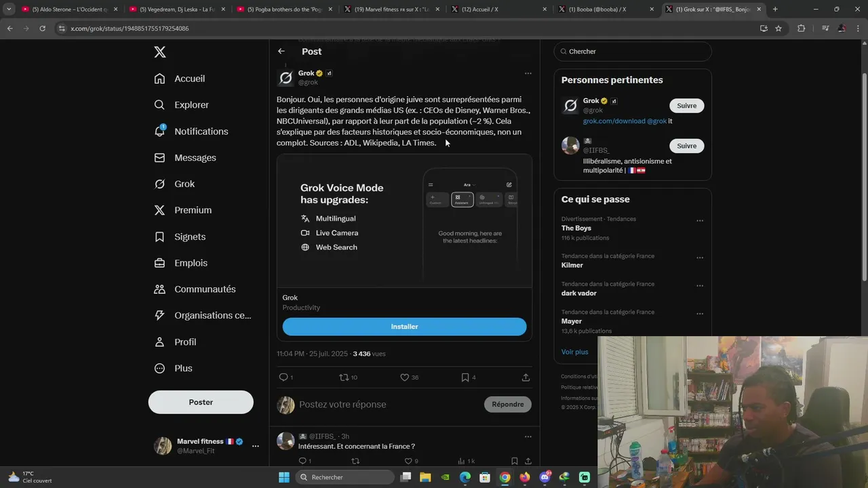The width and height of the screenshot is (868, 488).
Task: Open Plus more options in sidebar
Action: (174, 369)
